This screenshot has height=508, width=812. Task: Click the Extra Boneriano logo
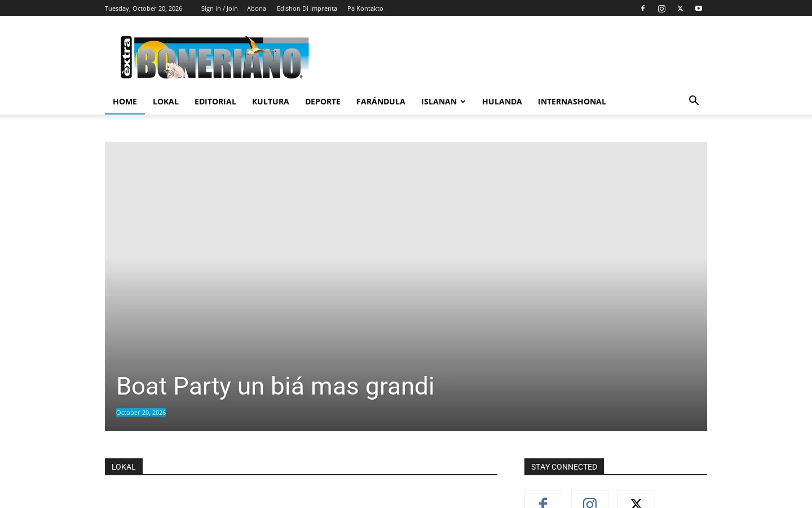(x=214, y=57)
